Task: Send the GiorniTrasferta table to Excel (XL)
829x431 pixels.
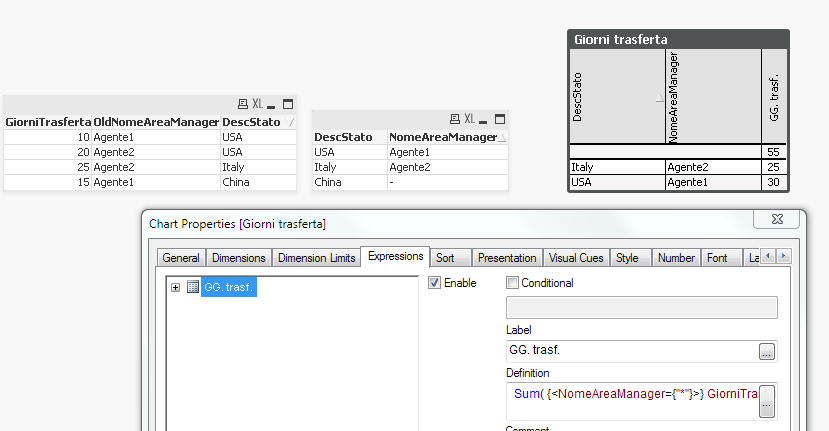Action: [x=257, y=104]
